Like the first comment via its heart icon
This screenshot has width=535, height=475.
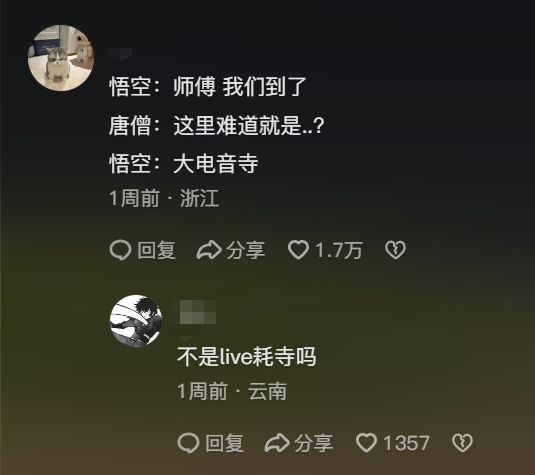[x=298, y=250]
